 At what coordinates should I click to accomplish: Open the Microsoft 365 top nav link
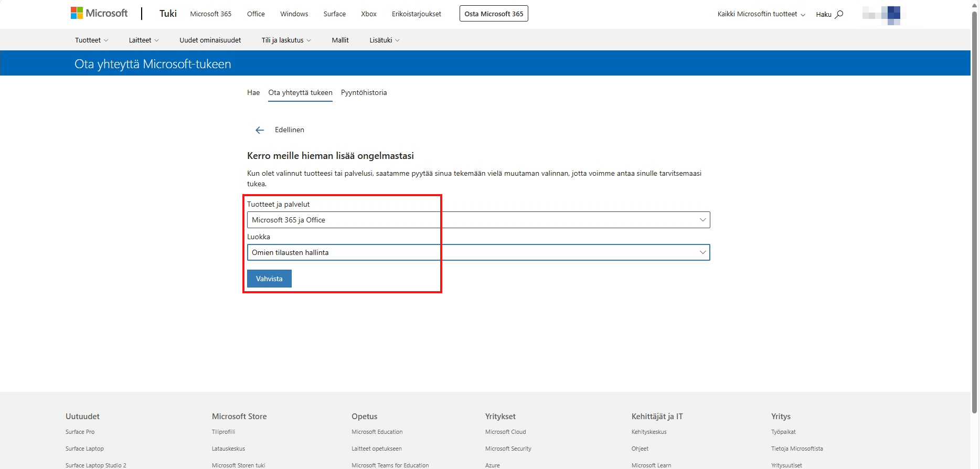(211, 14)
